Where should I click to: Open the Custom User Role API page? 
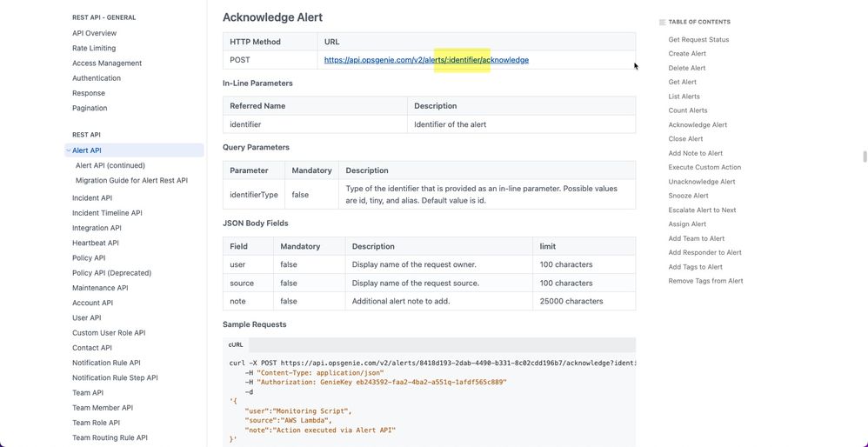[x=109, y=332]
